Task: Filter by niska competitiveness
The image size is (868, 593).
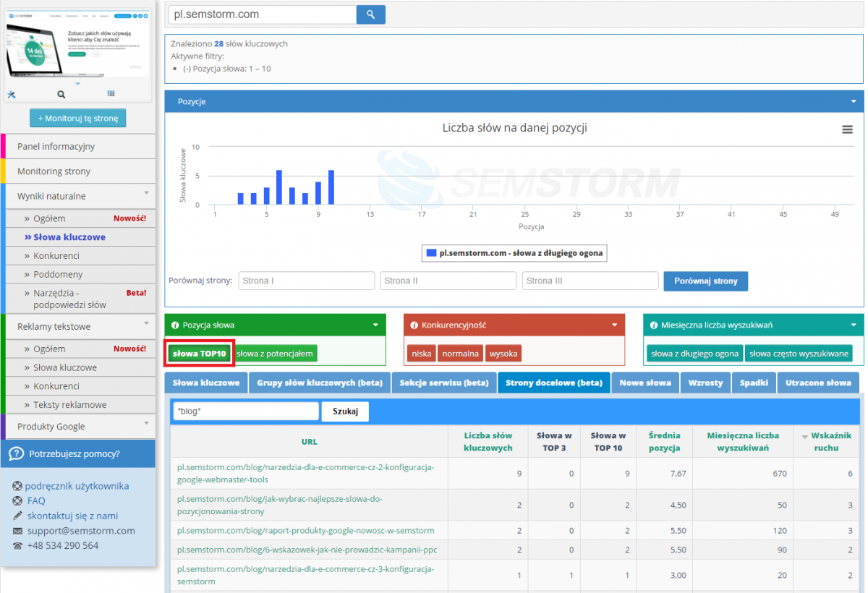Action: point(421,354)
